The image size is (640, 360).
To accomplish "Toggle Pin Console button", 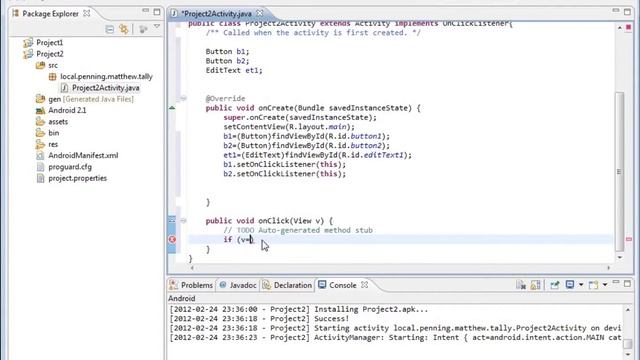I will [x=554, y=285].
